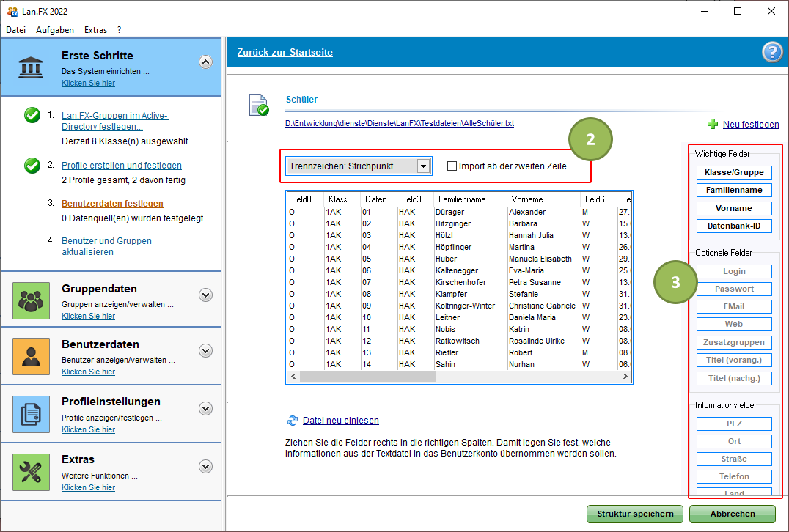789x532 pixels.
Task: Select the PLZ information field
Action: click(734, 424)
